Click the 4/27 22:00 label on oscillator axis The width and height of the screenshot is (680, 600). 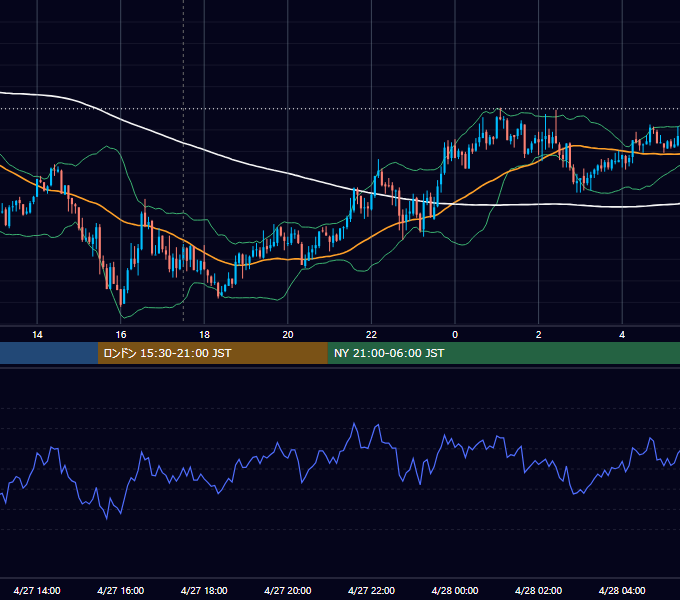coord(372,590)
